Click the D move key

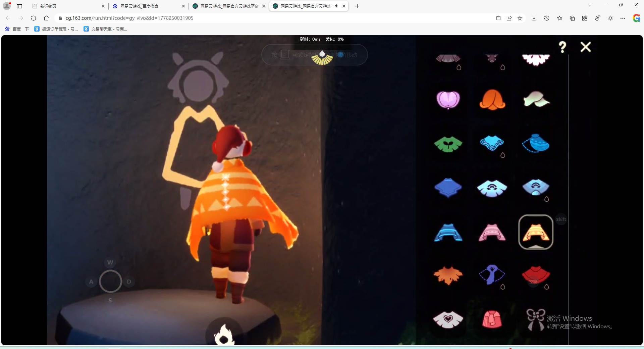pos(129,282)
